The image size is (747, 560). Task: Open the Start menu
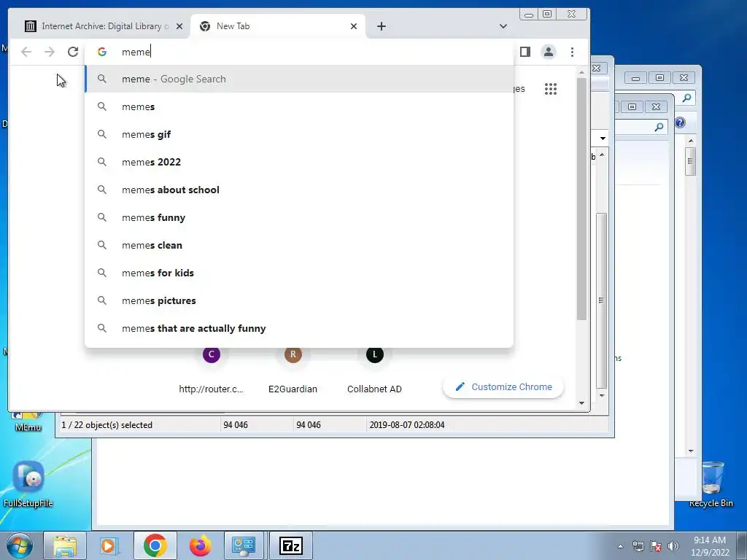point(20,545)
